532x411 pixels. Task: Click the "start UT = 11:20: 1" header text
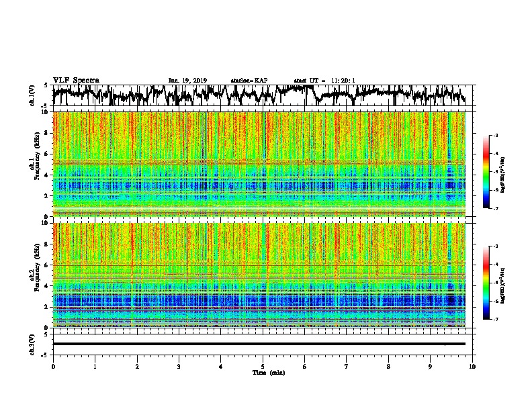point(324,81)
